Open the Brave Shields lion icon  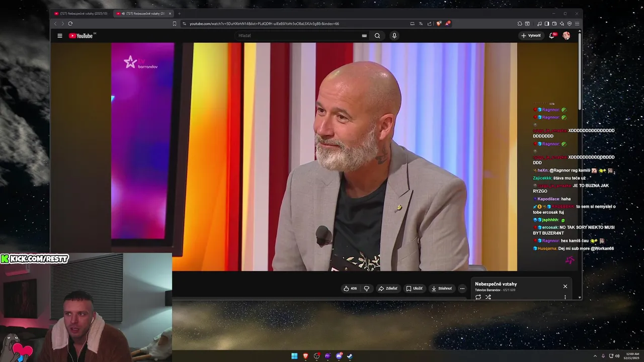coord(439,24)
